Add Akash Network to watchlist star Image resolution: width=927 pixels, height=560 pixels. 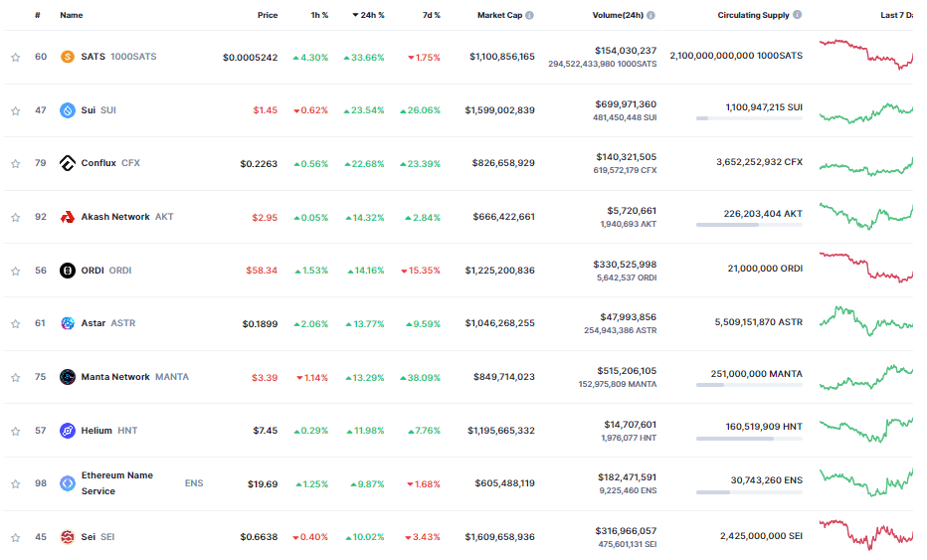[x=15, y=218]
